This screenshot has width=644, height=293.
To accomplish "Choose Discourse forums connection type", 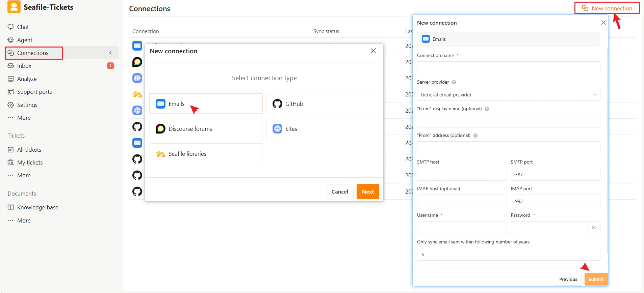I will (206, 128).
